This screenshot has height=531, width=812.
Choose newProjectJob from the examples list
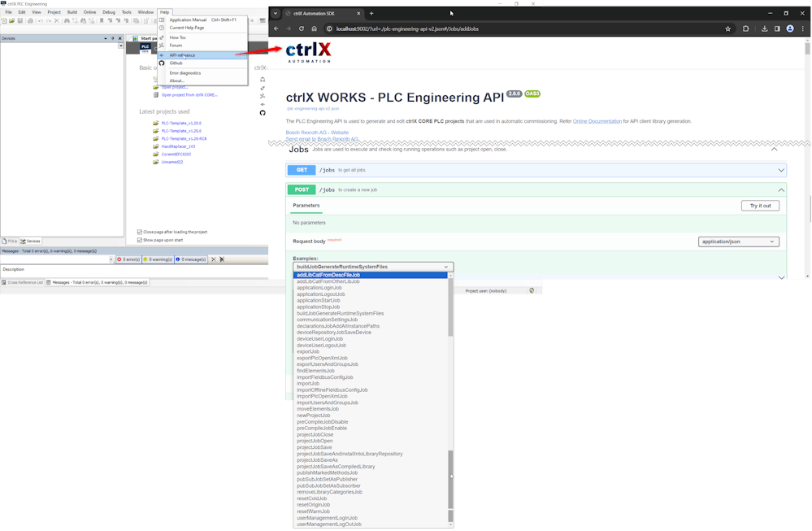point(313,416)
